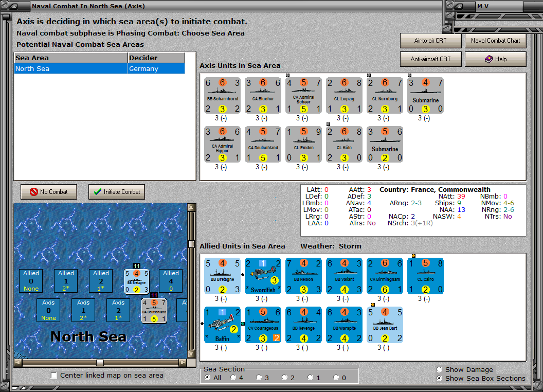Select the Axis Submarine with 3 5 6 values
This screenshot has width=543, height=392.
click(385, 145)
